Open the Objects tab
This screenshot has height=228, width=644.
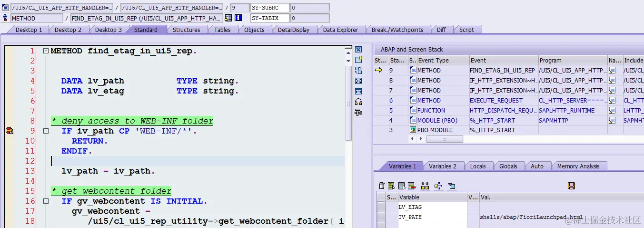[254, 30]
